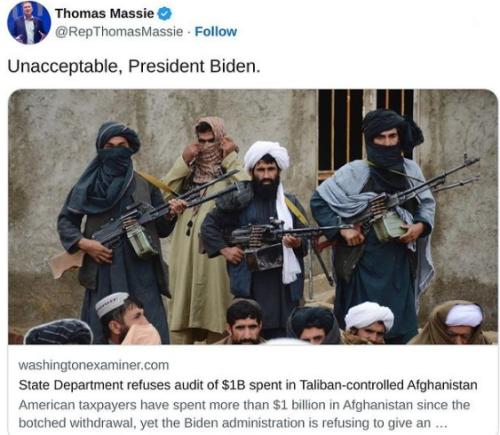Click the masked gunman at photo left
Image resolution: width=500 pixels, height=435 pixels.
coord(115,213)
